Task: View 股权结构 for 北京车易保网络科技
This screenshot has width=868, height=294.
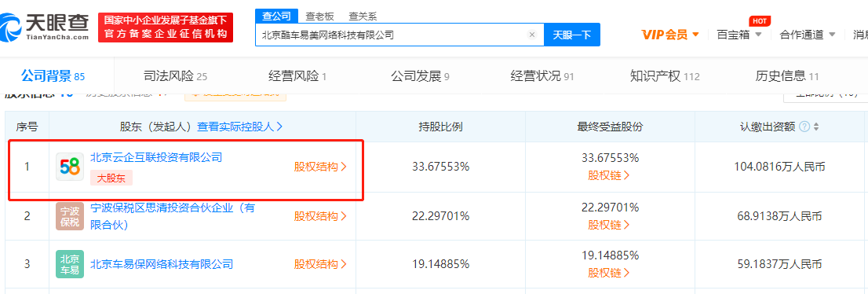Action: pos(320,265)
